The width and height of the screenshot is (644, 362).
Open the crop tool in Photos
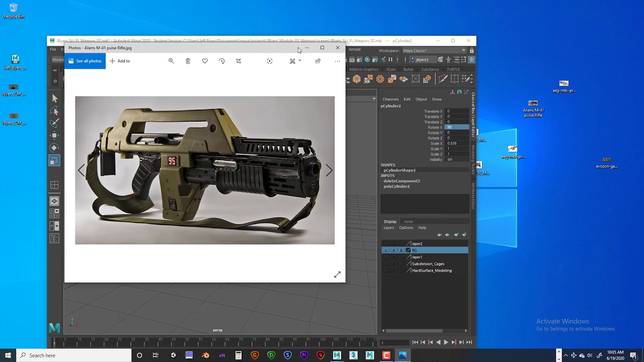tap(238, 61)
